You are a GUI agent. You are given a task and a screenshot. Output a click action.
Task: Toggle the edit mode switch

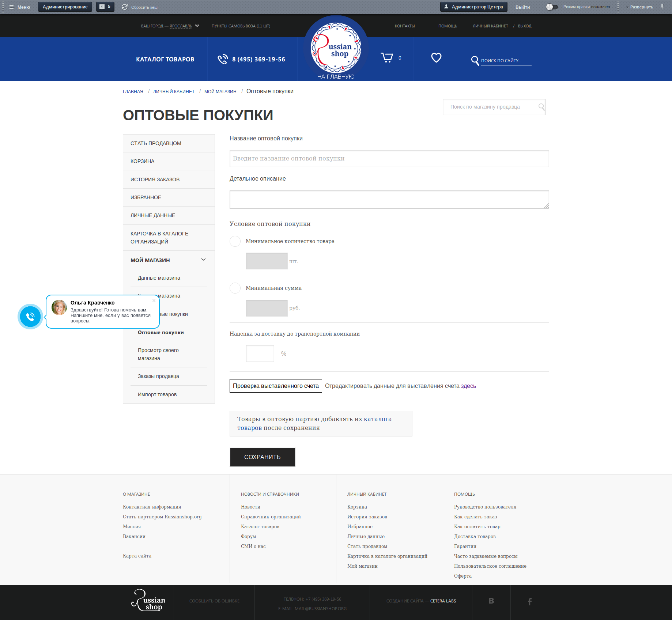click(x=552, y=7)
